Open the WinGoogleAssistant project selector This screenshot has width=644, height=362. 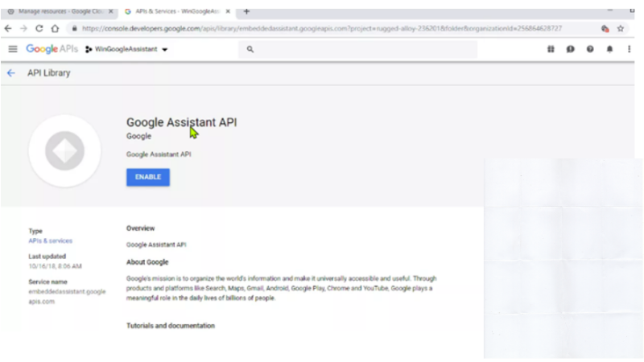(126, 49)
